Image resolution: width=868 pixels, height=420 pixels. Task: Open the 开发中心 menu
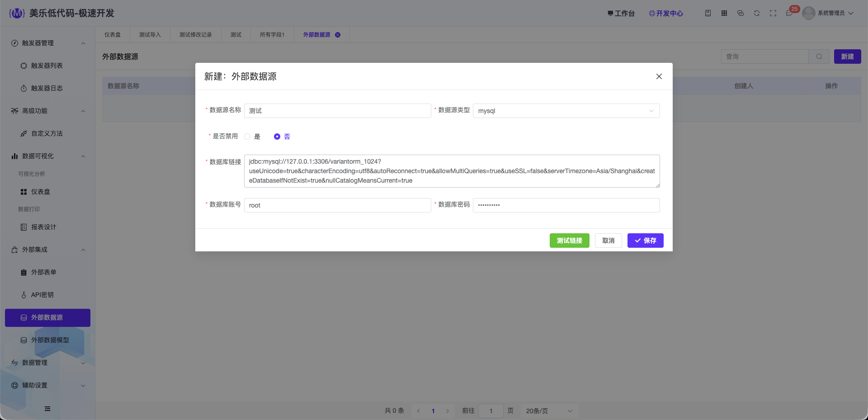[666, 14]
